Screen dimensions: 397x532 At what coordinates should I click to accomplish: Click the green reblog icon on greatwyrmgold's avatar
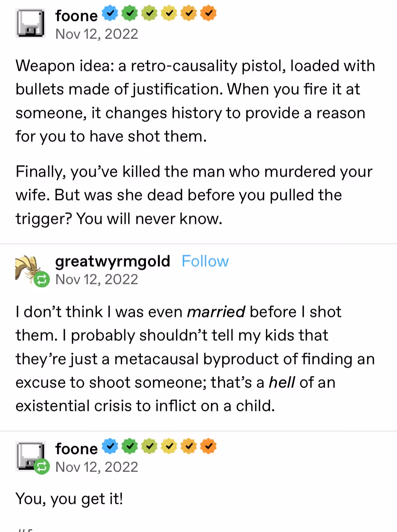42,279
